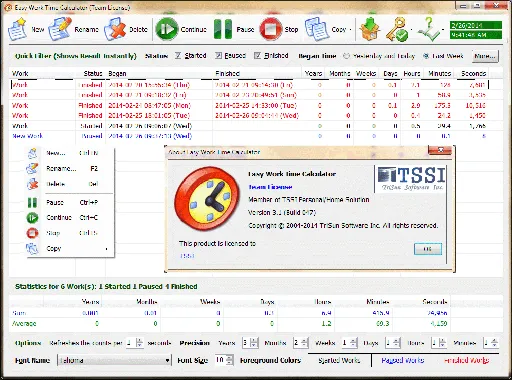Click the Pause icon in context menu
512x380 pixels.
(x=32, y=202)
